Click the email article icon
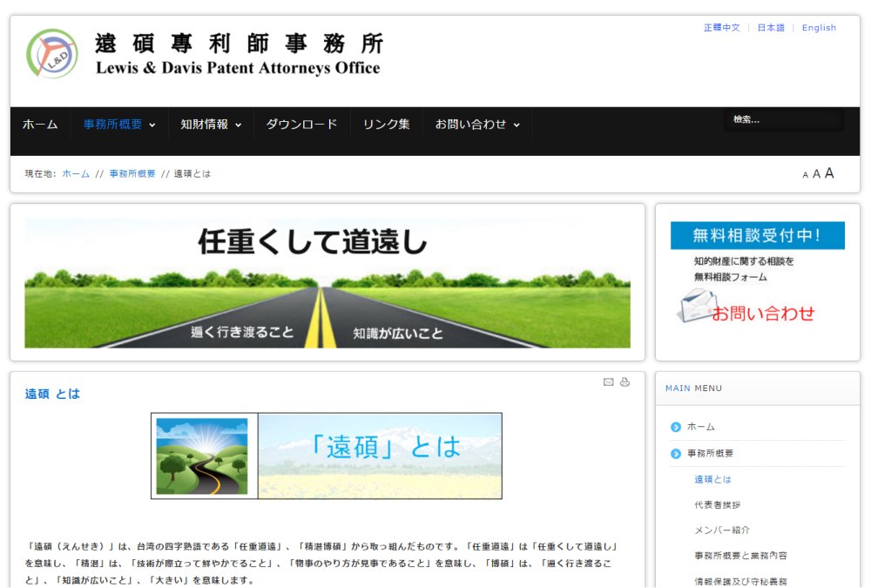This screenshot has width=871, height=588. point(609,382)
